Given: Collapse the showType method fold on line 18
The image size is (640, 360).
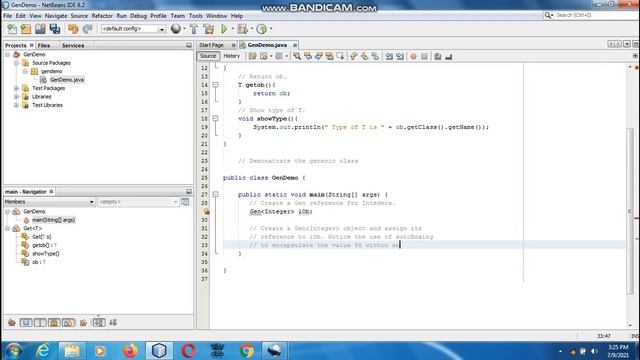Looking at the screenshot, I should click(x=215, y=118).
